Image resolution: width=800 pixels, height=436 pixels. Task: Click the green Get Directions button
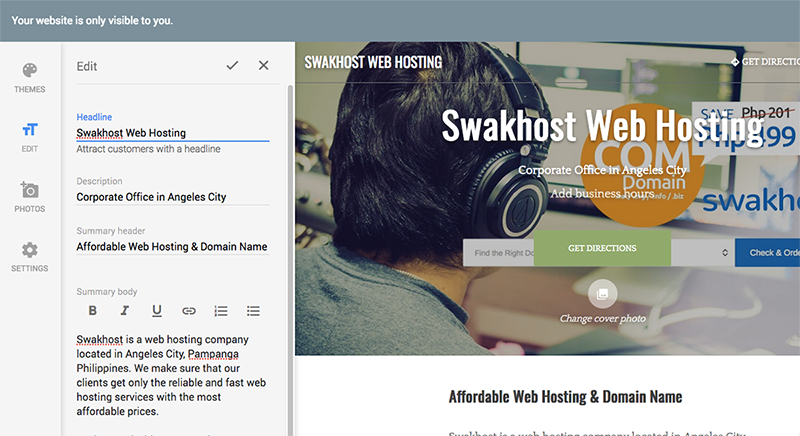602,248
